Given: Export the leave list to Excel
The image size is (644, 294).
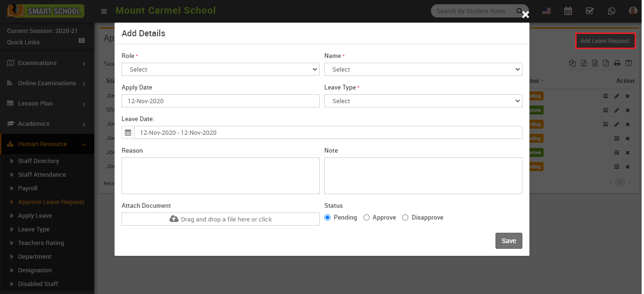Looking at the screenshot, I should point(584,63).
